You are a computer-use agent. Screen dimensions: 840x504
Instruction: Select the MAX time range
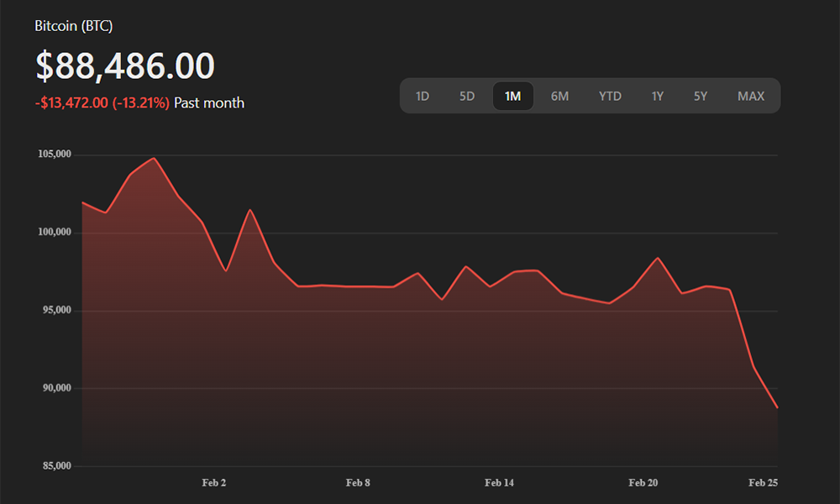coord(751,96)
